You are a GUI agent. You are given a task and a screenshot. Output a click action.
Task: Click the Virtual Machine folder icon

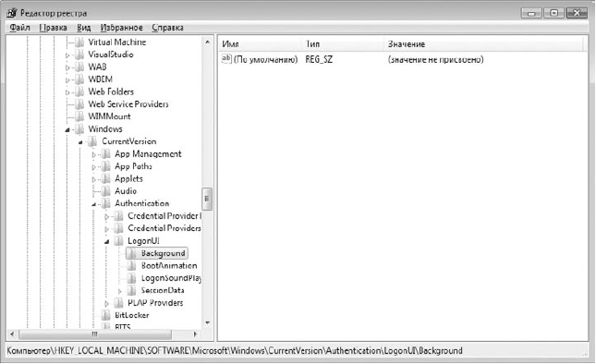[79, 42]
